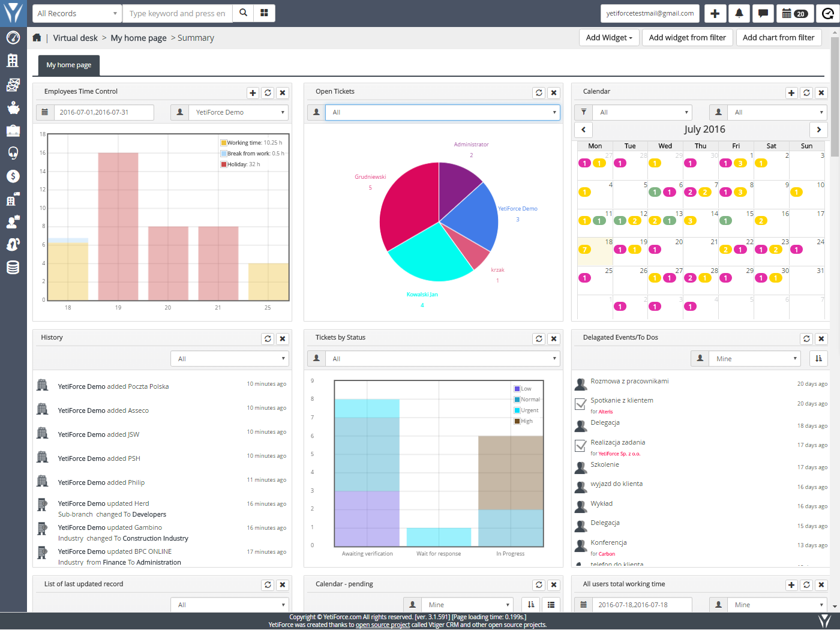840x630 pixels.
Task: Open the Add Widget dropdown
Action: [x=609, y=38]
